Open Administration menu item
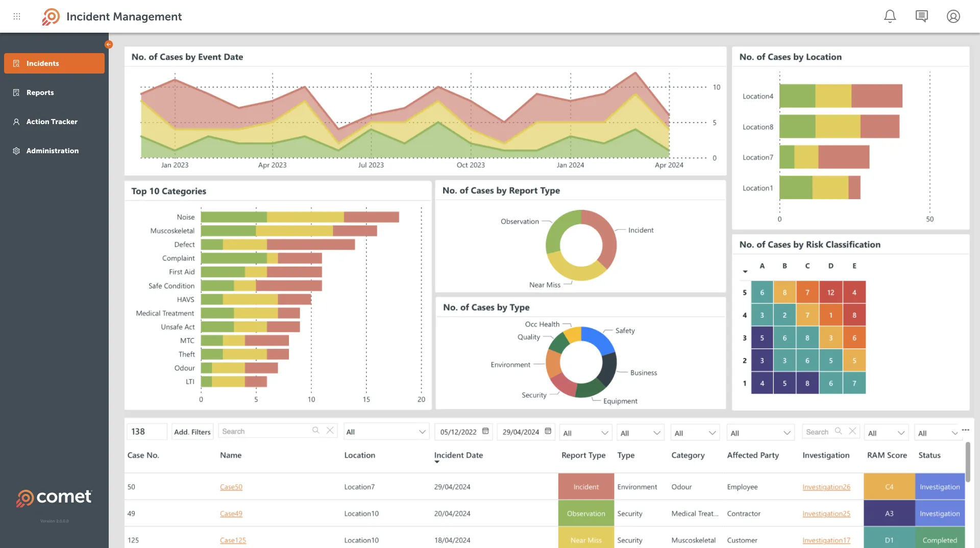Screen dimensions: 980x548 (54, 151)
